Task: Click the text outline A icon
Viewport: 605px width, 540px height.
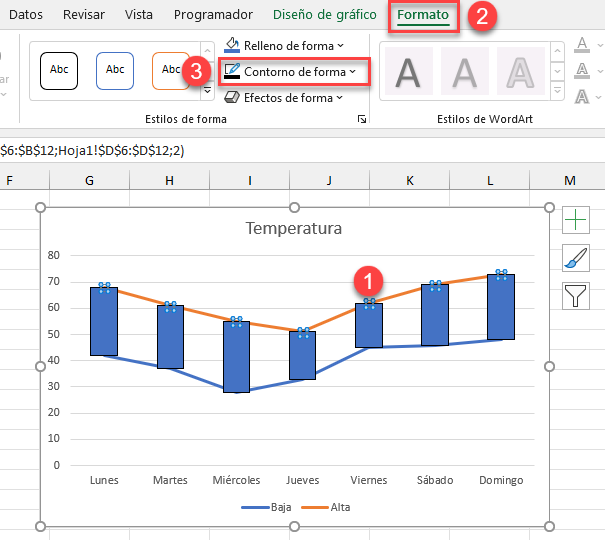Action: coord(582,71)
